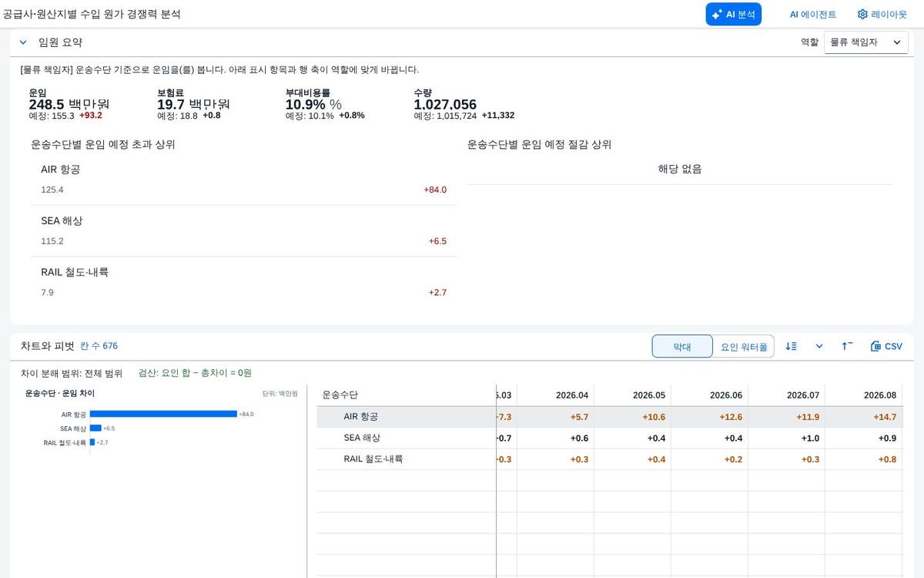Collapse the 임원 요약 section chevron
The image size is (924, 578).
pyautogui.click(x=23, y=42)
